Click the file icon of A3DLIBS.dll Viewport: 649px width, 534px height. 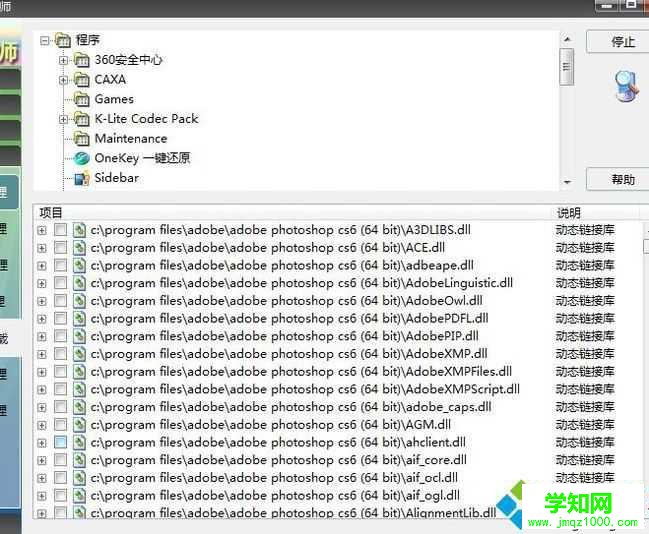click(x=79, y=230)
